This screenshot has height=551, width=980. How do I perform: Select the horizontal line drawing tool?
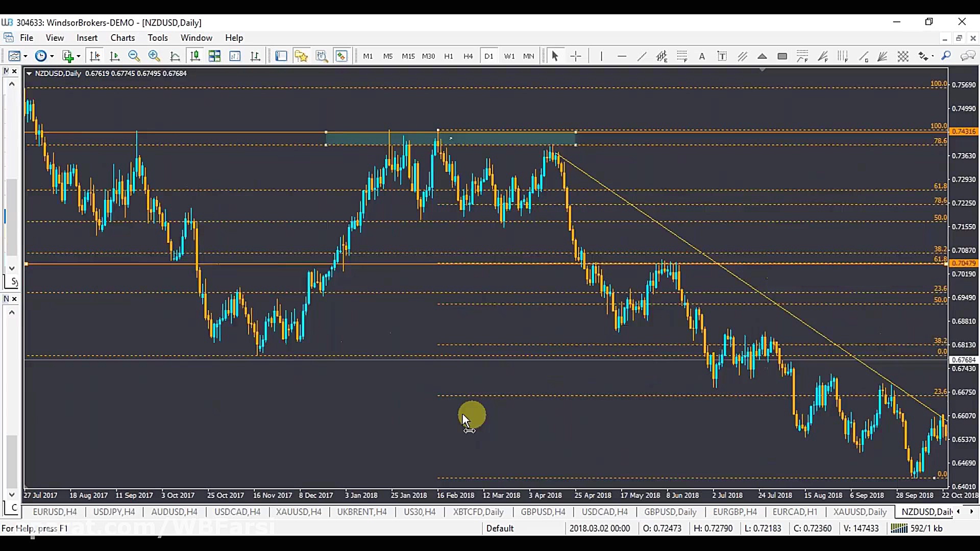[622, 56]
